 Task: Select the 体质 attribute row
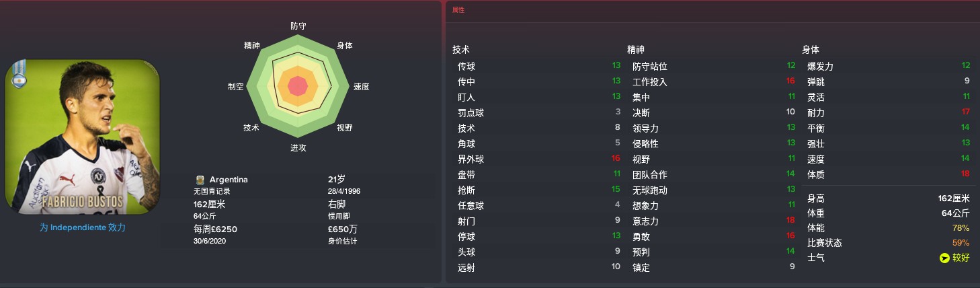click(x=889, y=175)
